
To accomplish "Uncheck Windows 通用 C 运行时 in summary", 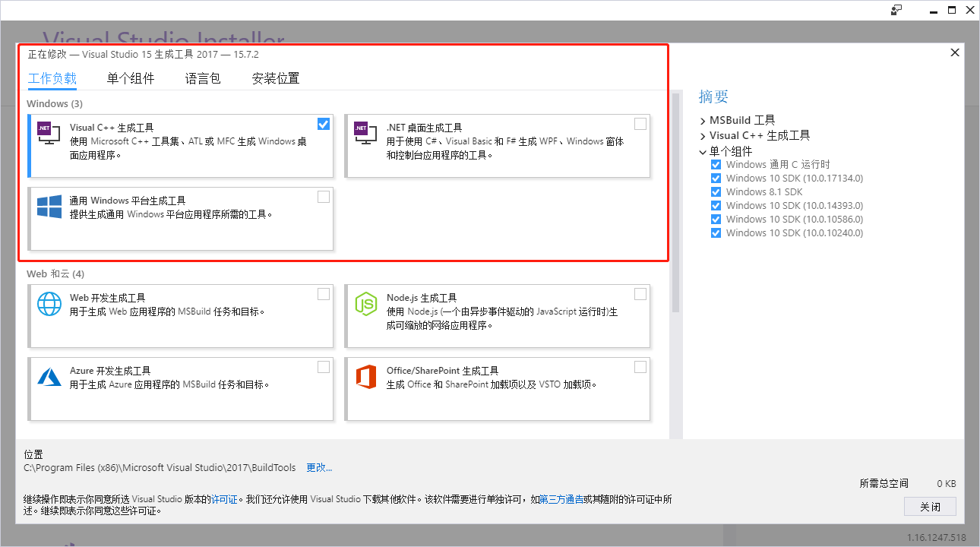I will point(716,165).
